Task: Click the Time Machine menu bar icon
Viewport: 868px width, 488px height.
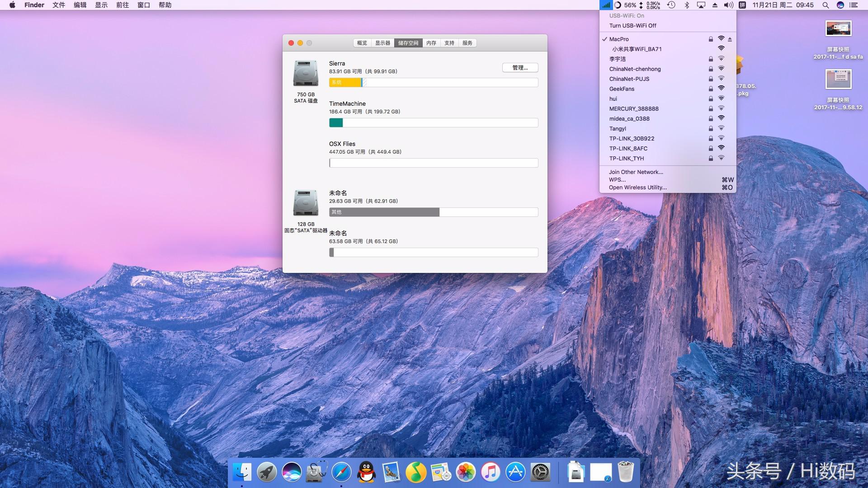Action: coord(671,5)
